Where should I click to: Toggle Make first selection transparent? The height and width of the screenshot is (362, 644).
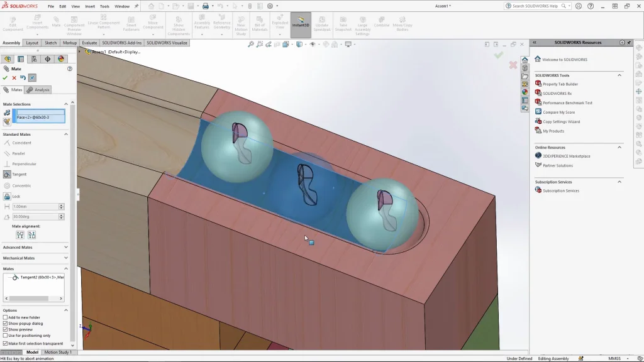6,344
